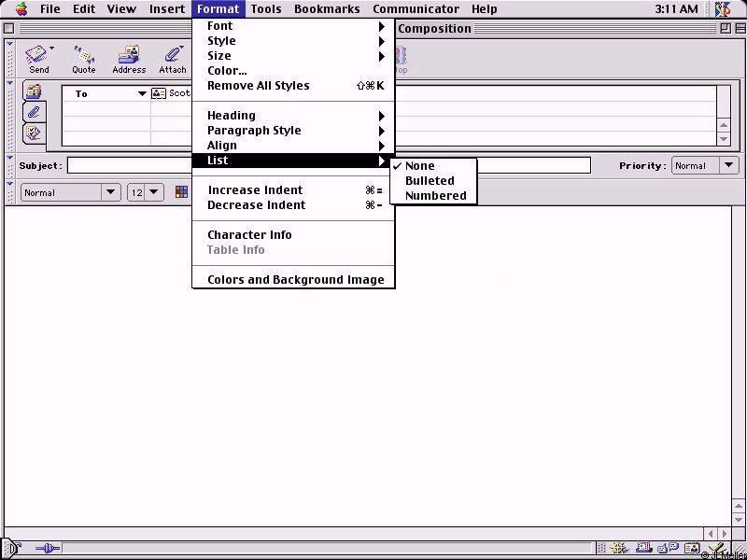Select the address fields tab icon

pos(35,91)
